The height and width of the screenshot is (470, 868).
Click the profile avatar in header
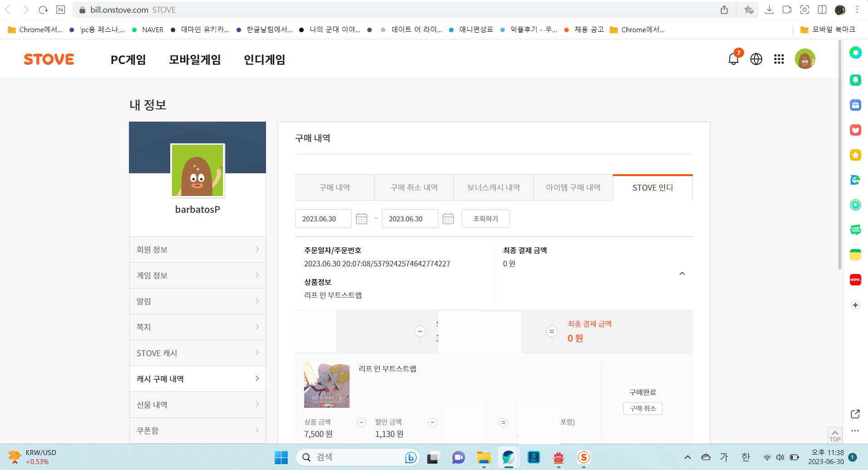pyautogui.click(x=805, y=59)
